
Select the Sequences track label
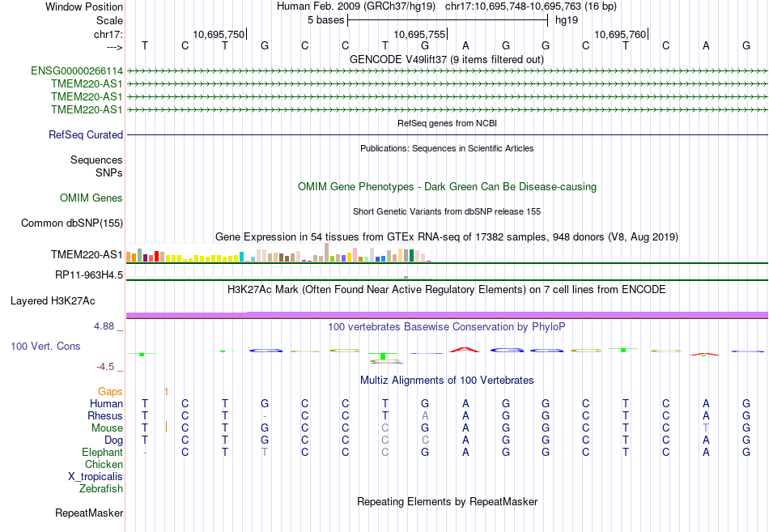(96, 160)
